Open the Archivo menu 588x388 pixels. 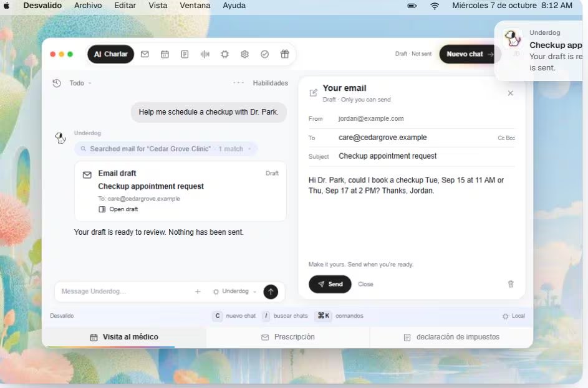click(x=88, y=6)
